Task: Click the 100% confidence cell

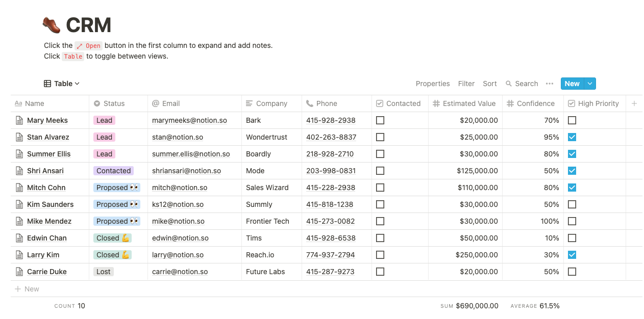Action: tap(533, 221)
